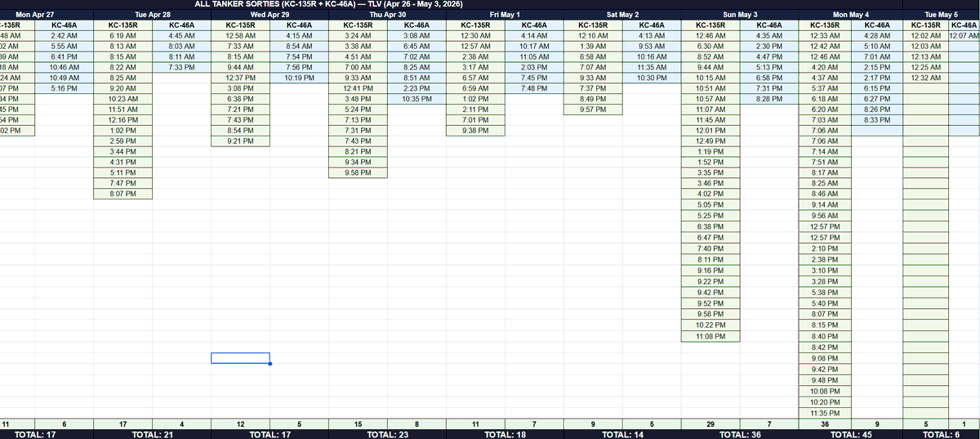Click the 12:33 AM sortie cell

[825, 36]
